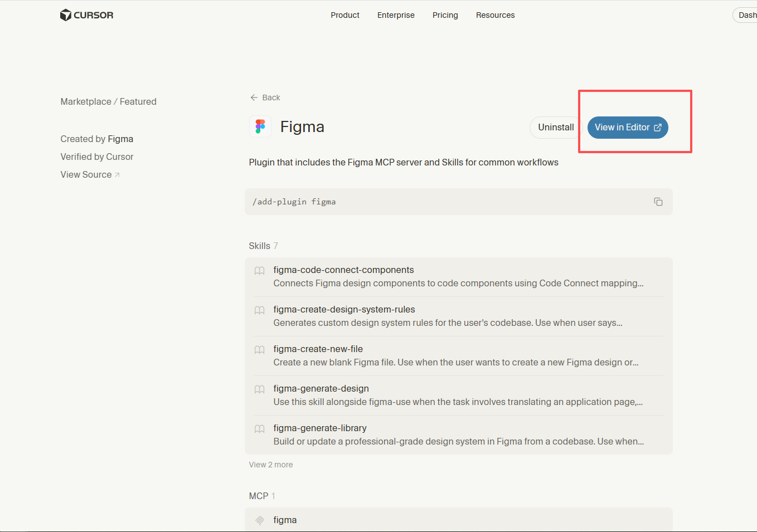The height and width of the screenshot is (532, 757).
Task: Click the Created by Figma text
Action: tap(97, 139)
